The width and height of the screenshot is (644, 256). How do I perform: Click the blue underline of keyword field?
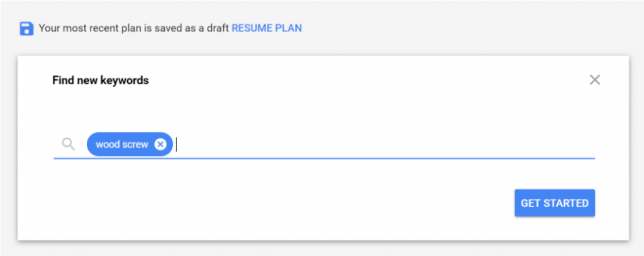pos(324,158)
